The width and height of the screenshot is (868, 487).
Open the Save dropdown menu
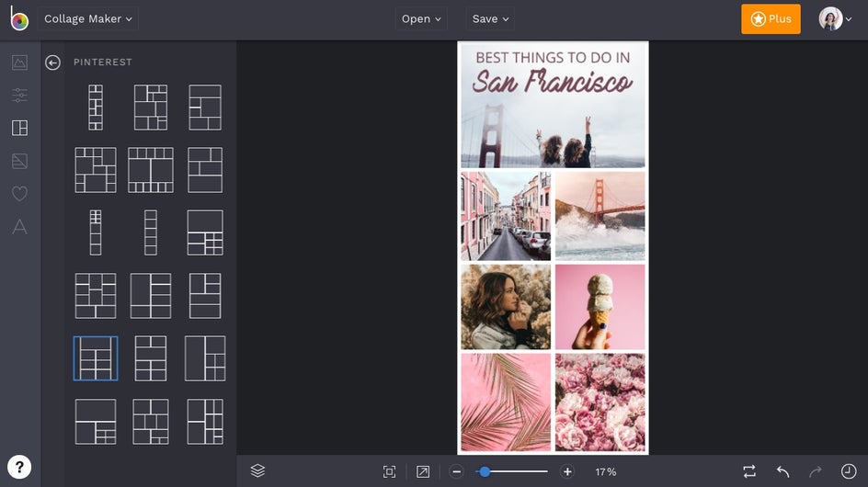(x=490, y=18)
